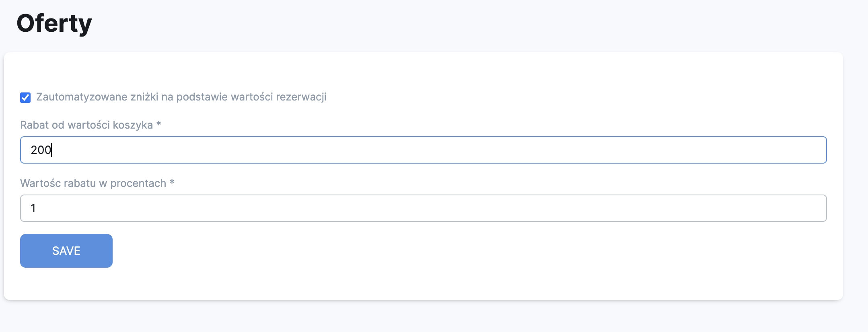
Task: Click far right end of cart value field
Action: 817,150
